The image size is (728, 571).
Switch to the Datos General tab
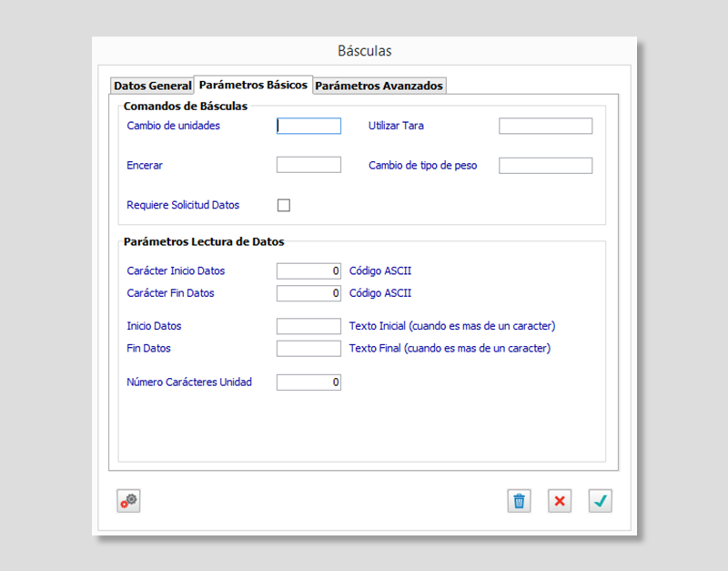[152, 86]
